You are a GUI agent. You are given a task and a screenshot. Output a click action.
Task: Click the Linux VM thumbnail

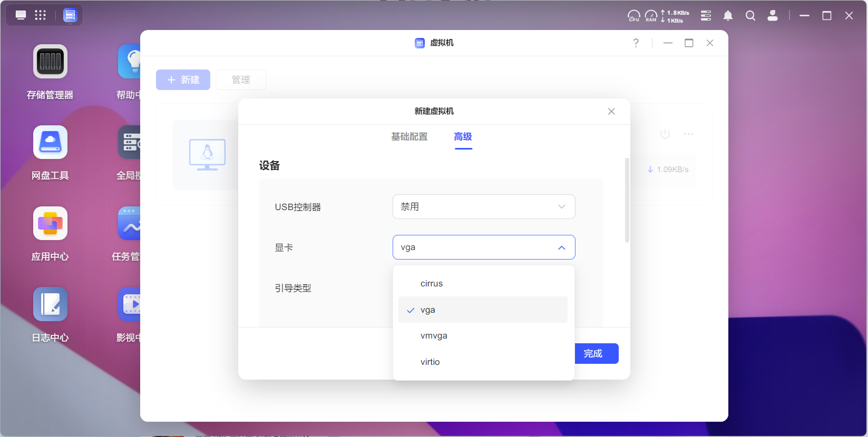coord(208,154)
